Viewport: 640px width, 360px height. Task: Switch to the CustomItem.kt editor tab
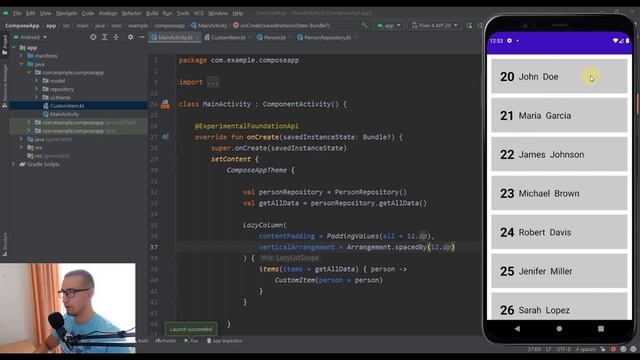coord(228,37)
